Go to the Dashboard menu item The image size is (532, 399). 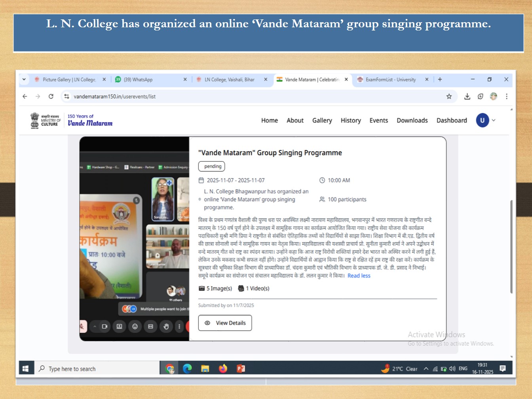(x=451, y=120)
